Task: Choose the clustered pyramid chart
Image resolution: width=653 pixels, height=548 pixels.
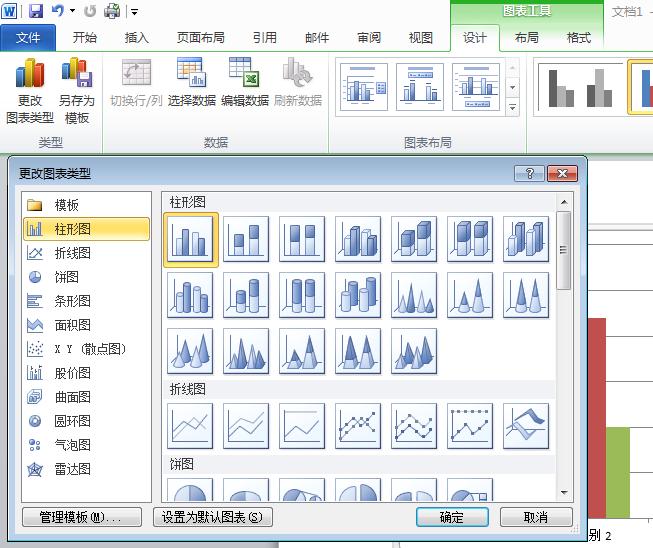Action: (x=246, y=351)
